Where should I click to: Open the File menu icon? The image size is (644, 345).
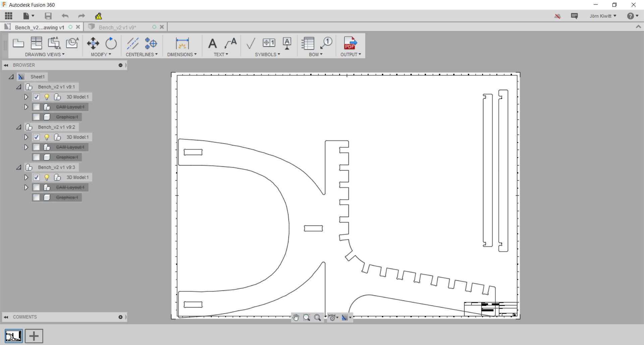click(29, 16)
